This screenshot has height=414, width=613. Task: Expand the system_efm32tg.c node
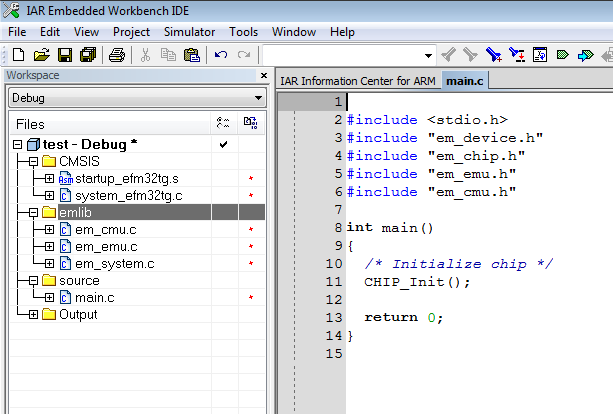click(49, 195)
